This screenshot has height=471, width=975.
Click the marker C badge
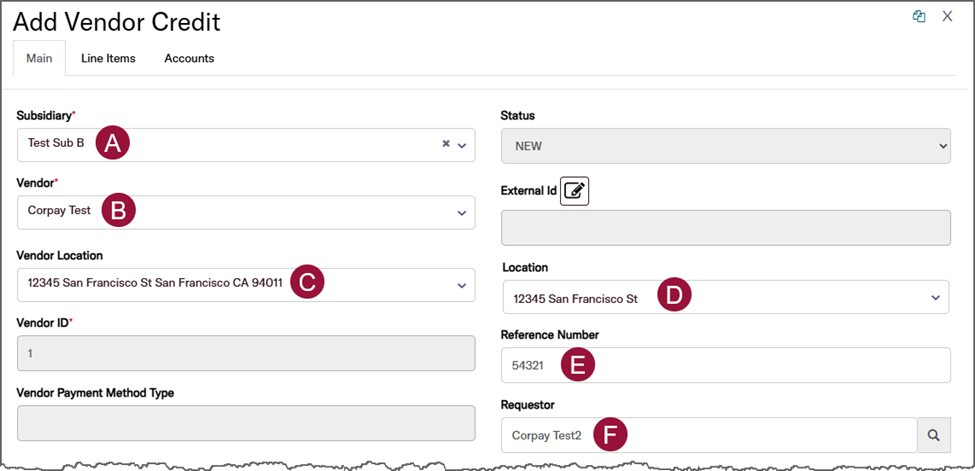(x=308, y=284)
